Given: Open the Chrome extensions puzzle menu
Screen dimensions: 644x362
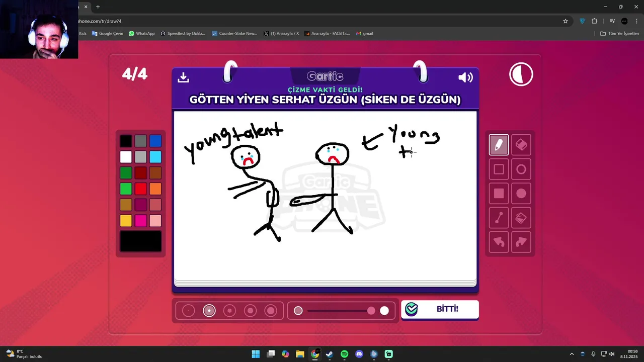Looking at the screenshot, I should click(595, 21).
